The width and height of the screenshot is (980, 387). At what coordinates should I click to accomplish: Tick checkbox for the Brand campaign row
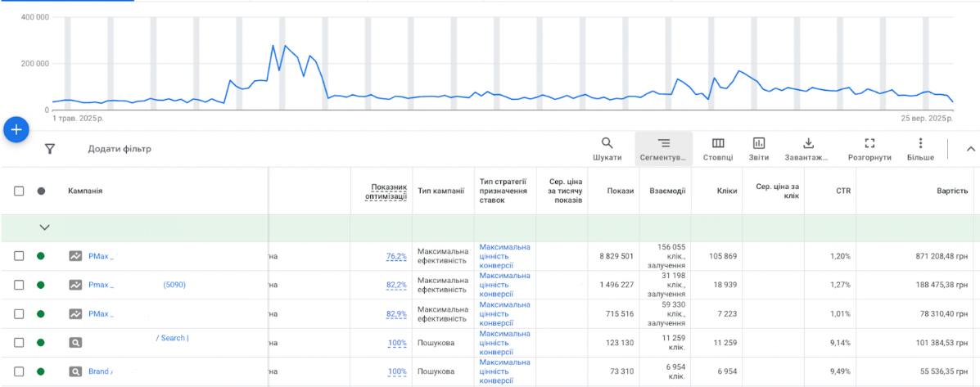(x=19, y=371)
